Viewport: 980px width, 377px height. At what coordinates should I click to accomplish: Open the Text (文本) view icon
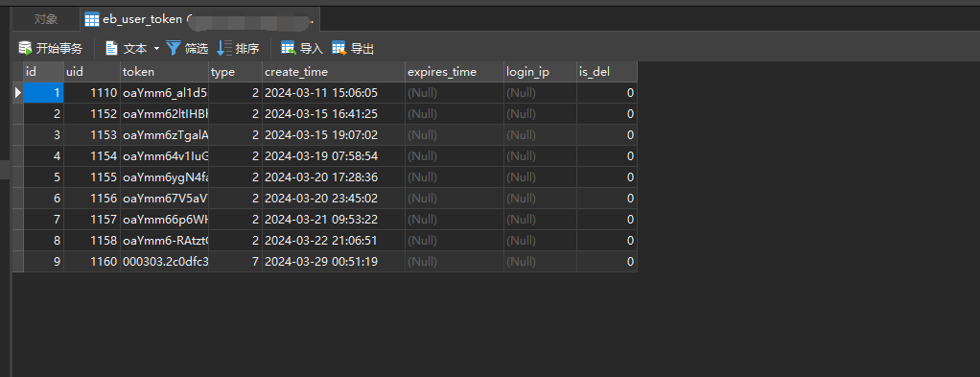(x=111, y=48)
